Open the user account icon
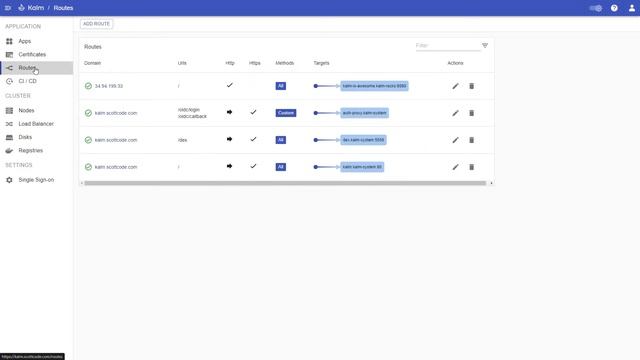640x360 pixels. coord(631,8)
